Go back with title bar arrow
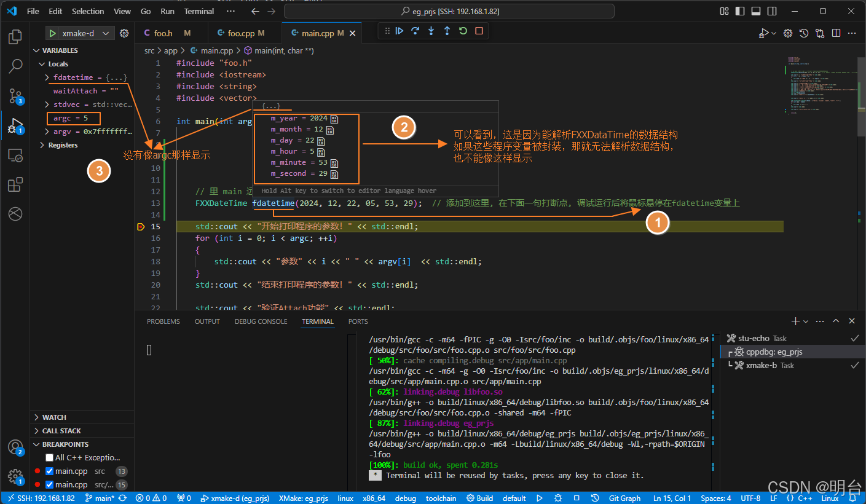The image size is (866, 504). tap(255, 11)
